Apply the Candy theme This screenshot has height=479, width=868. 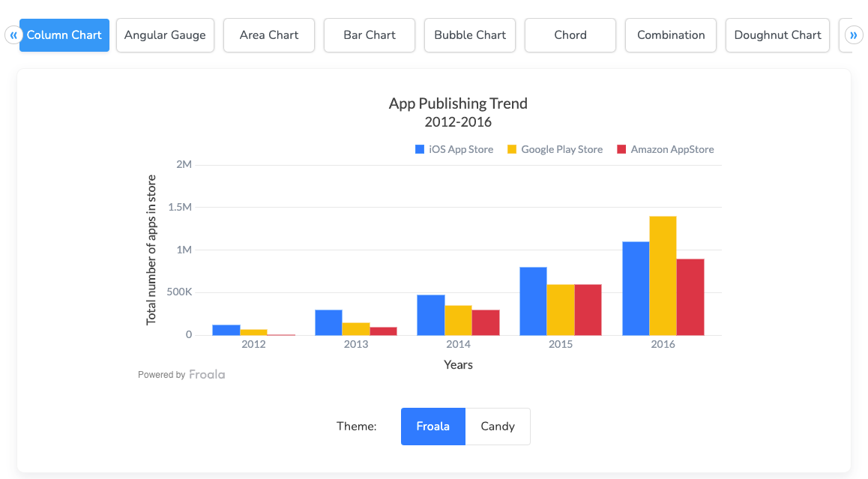pyautogui.click(x=498, y=426)
